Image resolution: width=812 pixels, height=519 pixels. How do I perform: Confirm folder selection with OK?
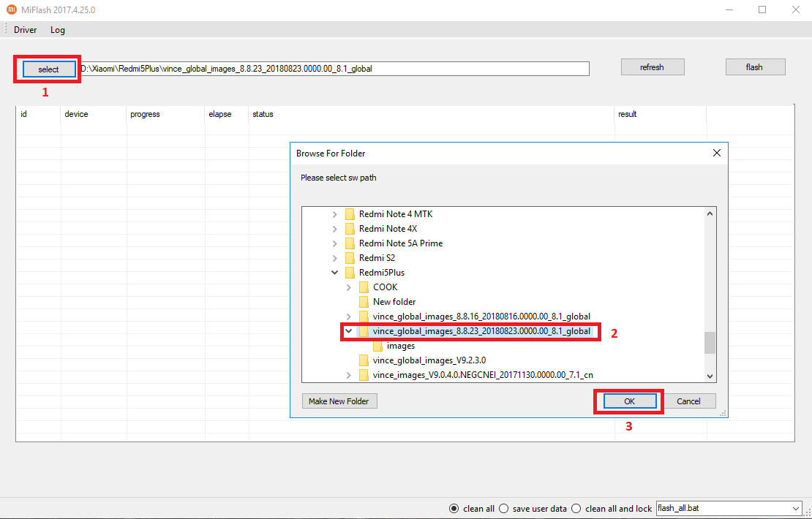coord(629,401)
